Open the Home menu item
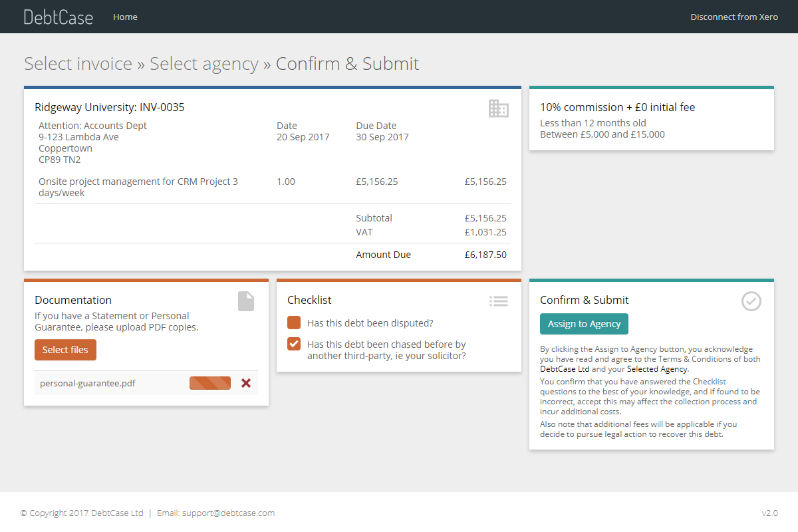The image size is (798, 532). [x=125, y=17]
